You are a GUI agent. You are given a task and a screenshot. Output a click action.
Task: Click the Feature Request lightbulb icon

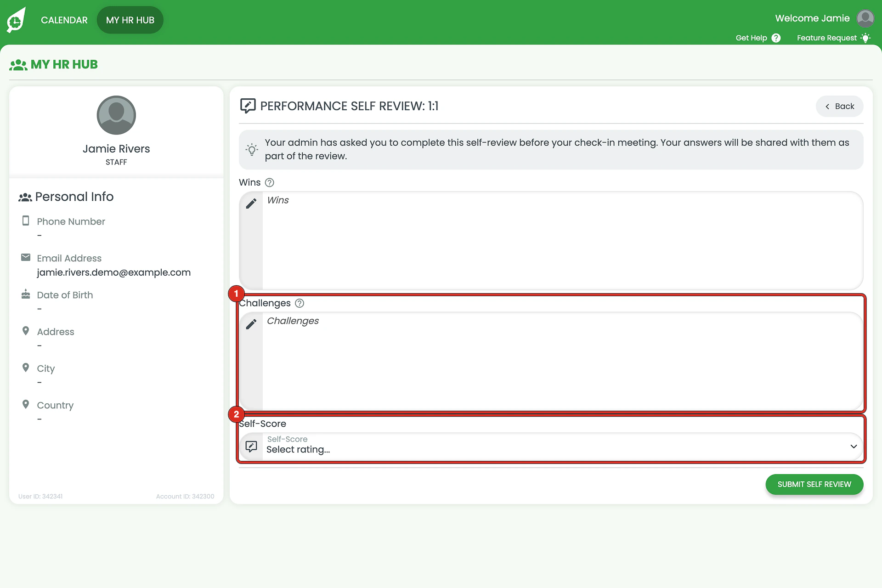(x=865, y=38)
